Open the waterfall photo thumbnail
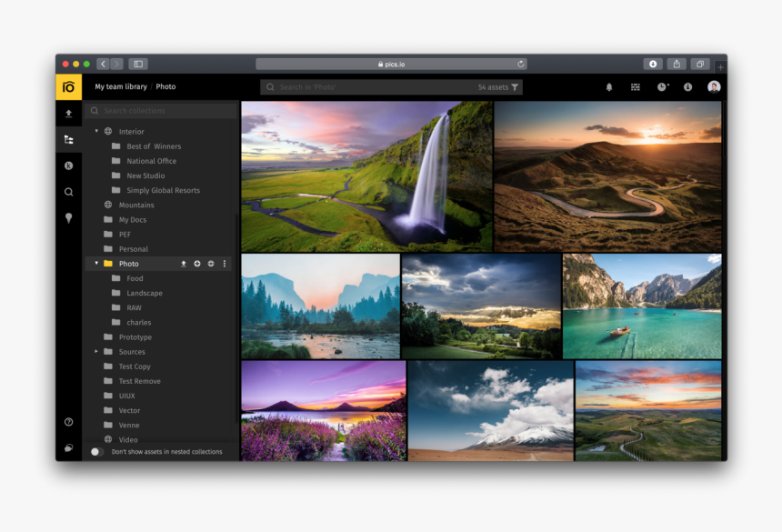Image resolution: width=782 pixels, height=532 pixels. [366, 176]
